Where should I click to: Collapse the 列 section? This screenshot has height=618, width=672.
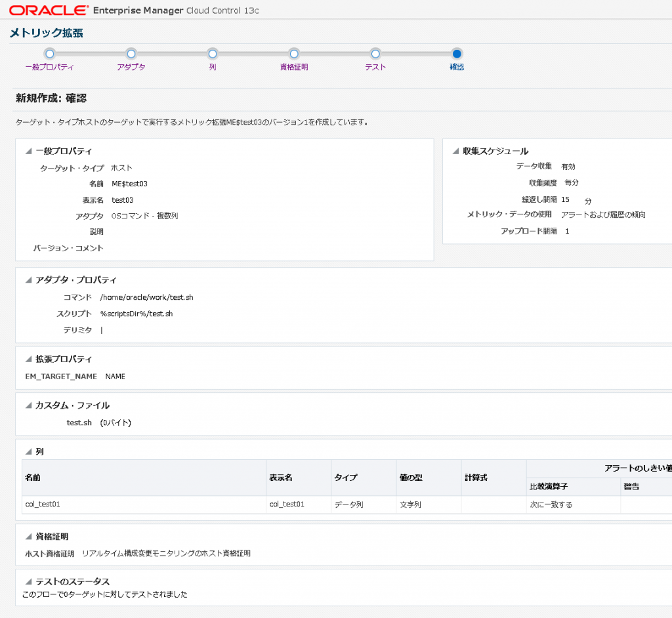[29, 452]
